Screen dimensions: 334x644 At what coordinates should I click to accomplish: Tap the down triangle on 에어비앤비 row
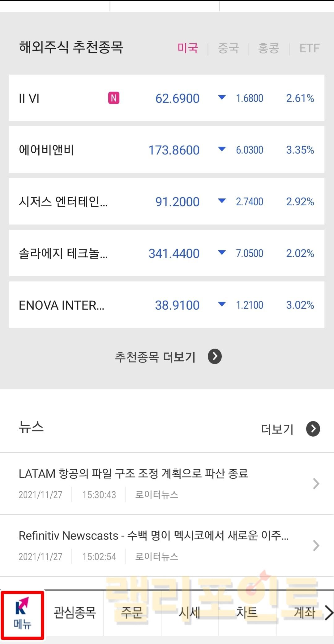(222, 150)
